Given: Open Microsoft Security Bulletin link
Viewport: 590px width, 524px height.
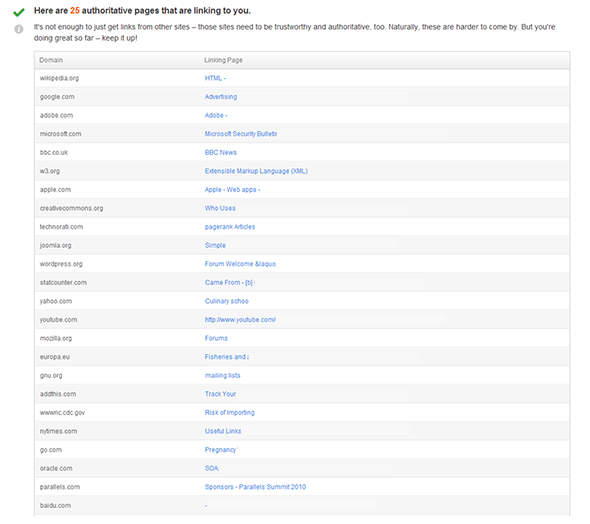Looking at the screenshot, I should (241, 134).
